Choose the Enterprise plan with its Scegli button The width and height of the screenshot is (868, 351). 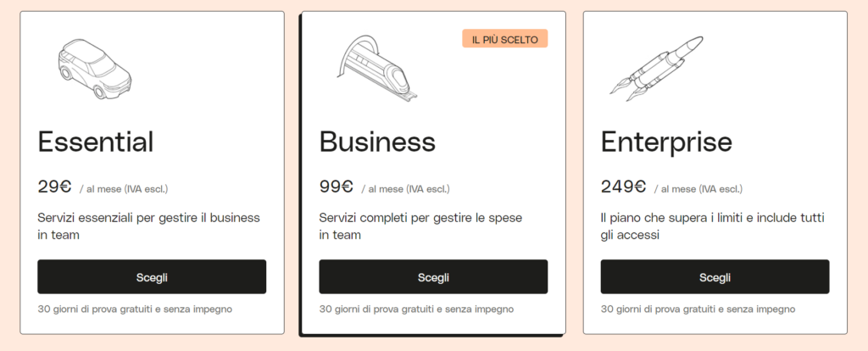coord(715,277)
